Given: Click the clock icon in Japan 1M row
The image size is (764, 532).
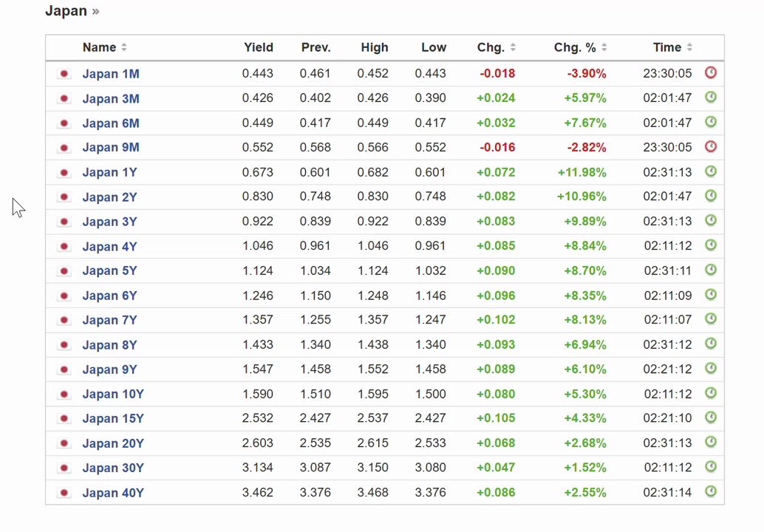Looking at the screenshot, I should click(711, 72).
